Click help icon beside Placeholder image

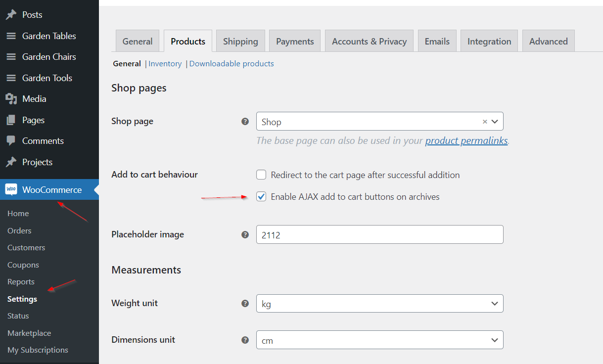tap(245, 234)
